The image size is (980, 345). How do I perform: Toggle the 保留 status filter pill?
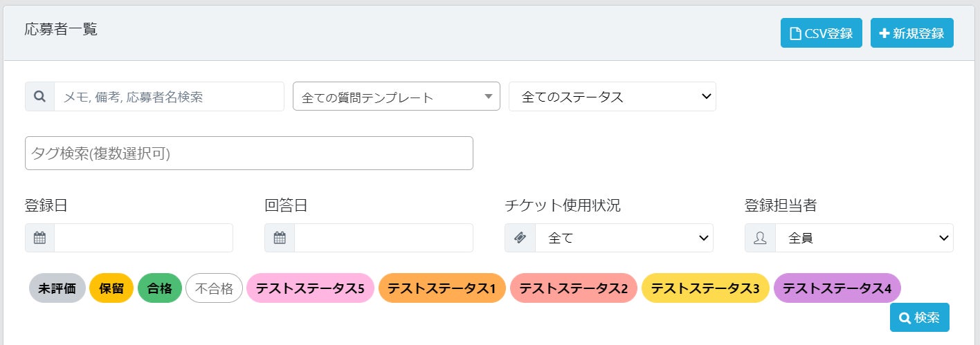tap(111, 288)
